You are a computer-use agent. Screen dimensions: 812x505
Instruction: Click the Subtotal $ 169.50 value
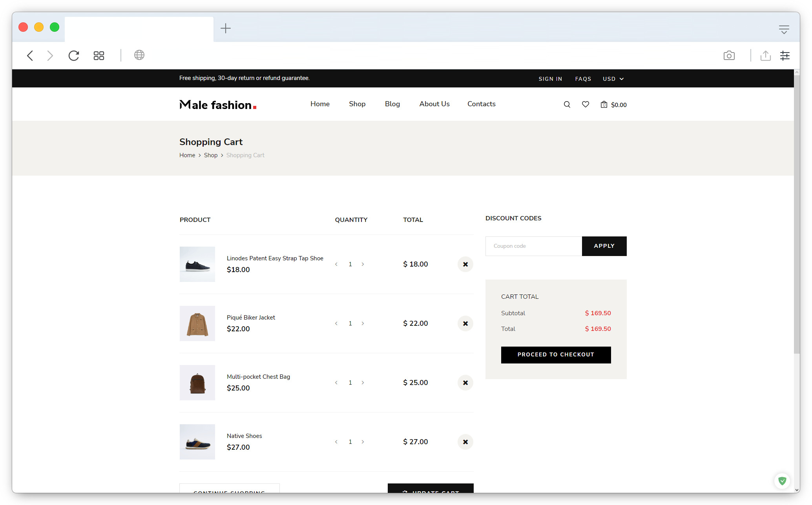[x=598, y=313]
